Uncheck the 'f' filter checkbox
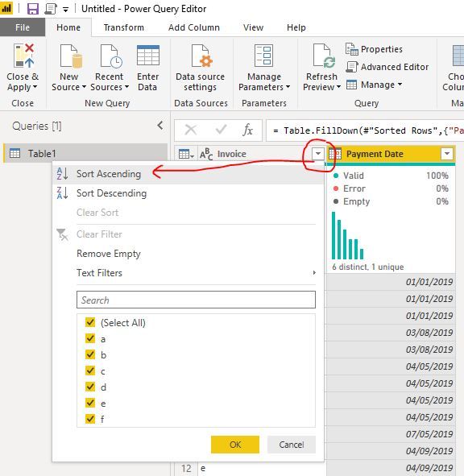This screenshot has height=476, width=464. [x=90, y=419]
